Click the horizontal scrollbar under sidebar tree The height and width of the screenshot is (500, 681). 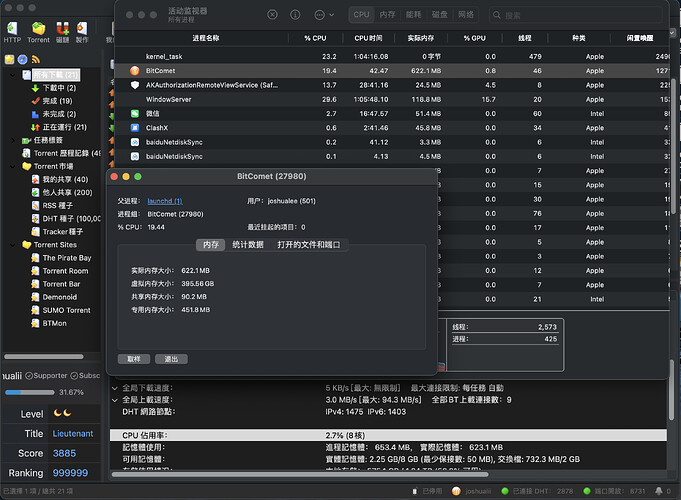point(44,357)
